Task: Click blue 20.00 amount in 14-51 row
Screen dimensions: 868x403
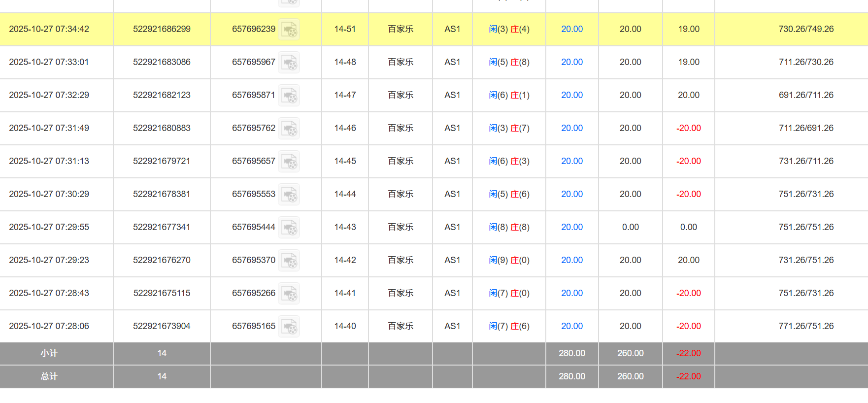Action: (x=571, y=29)
